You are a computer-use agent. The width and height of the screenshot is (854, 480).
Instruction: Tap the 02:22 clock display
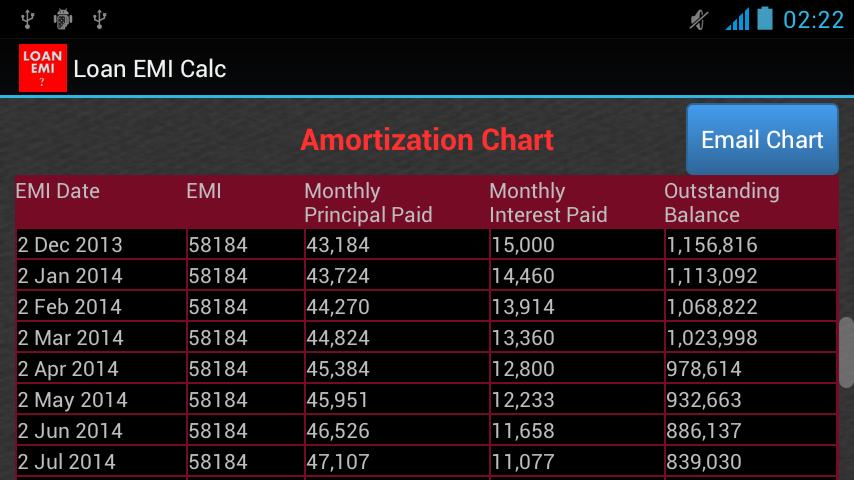click(x=813, y=20)
